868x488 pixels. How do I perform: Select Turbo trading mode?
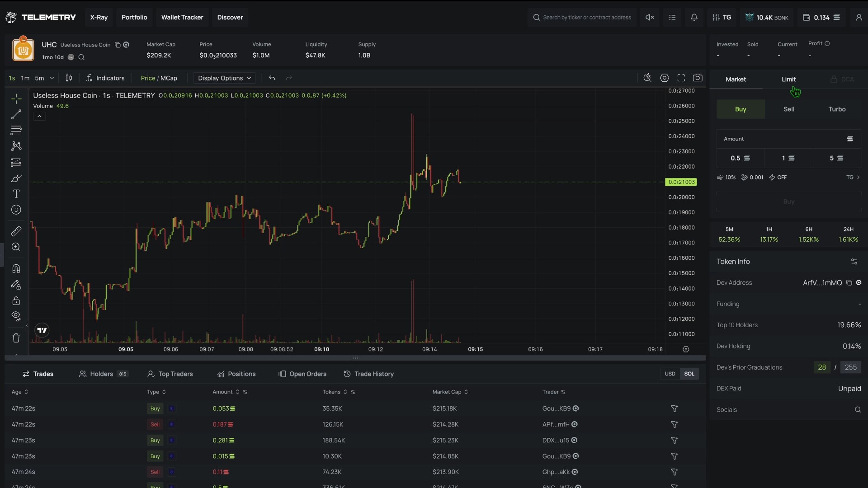(836, 109)
